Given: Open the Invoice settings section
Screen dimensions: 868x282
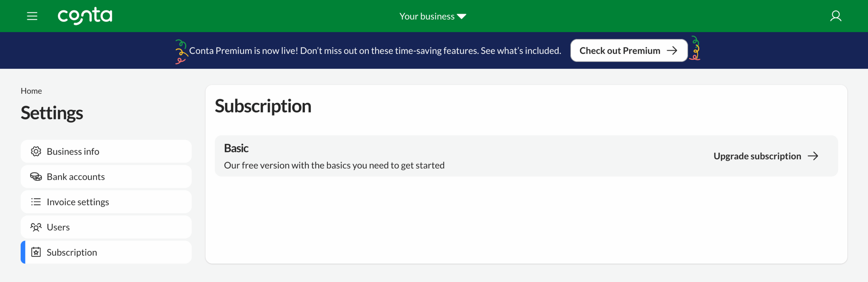Looking at the screenshot, I should point(78,202).
